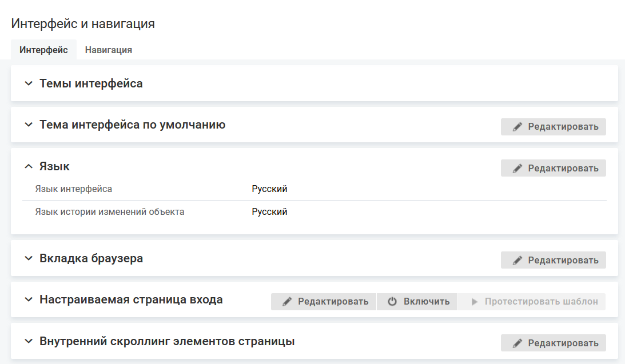Click Язык истории изменений объекта row
The width and height of the screenshot is (625, 364).
[109, 212]
